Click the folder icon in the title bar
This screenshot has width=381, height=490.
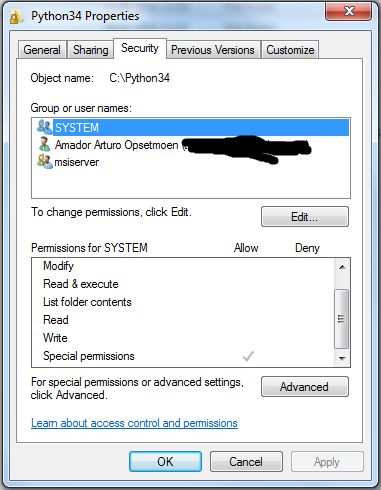[15, 16]
